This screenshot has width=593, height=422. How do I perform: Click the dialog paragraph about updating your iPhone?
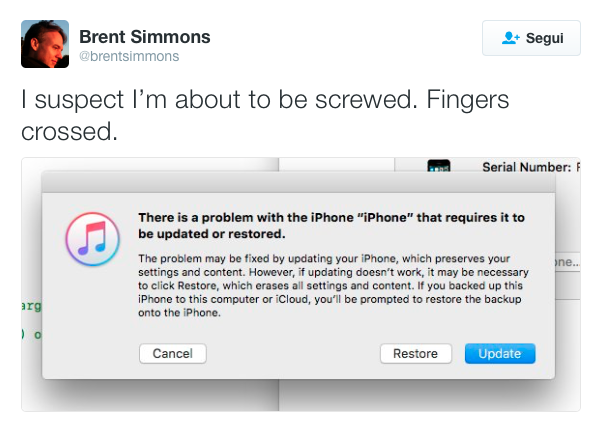[333, 285]
